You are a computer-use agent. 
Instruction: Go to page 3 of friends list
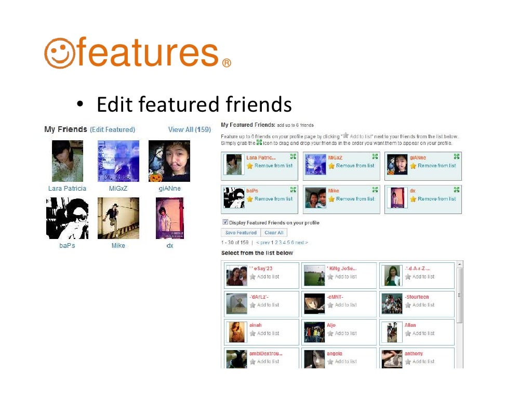click(280, 243)
